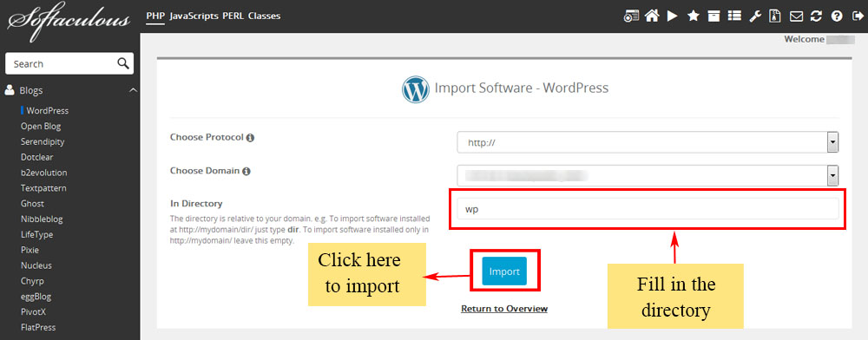Screen dimensions: 868x340
Task: Follow the Return to Overview link
Action: pos(504,309)
